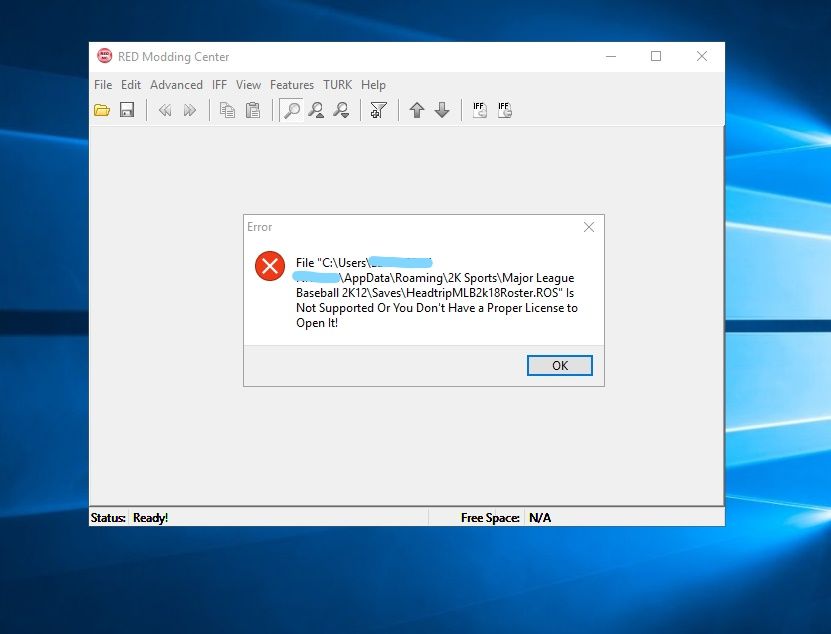Move down with the down arrow icon
The height and width of the screenshot is (634, 831).
442,110
